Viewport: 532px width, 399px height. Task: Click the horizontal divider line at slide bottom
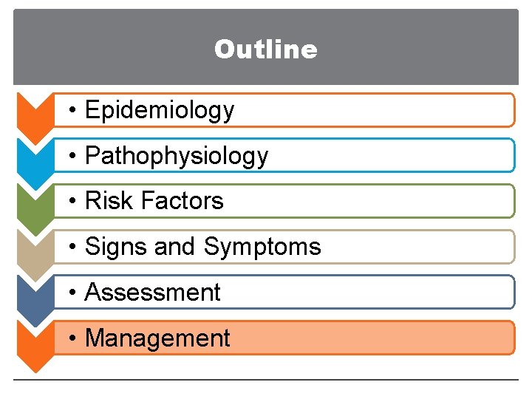pos(266,380)
